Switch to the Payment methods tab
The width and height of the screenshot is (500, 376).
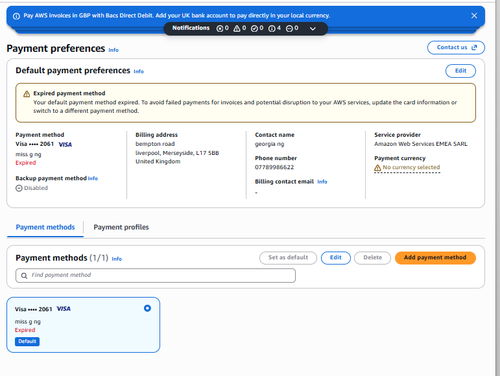pos(45,227)
